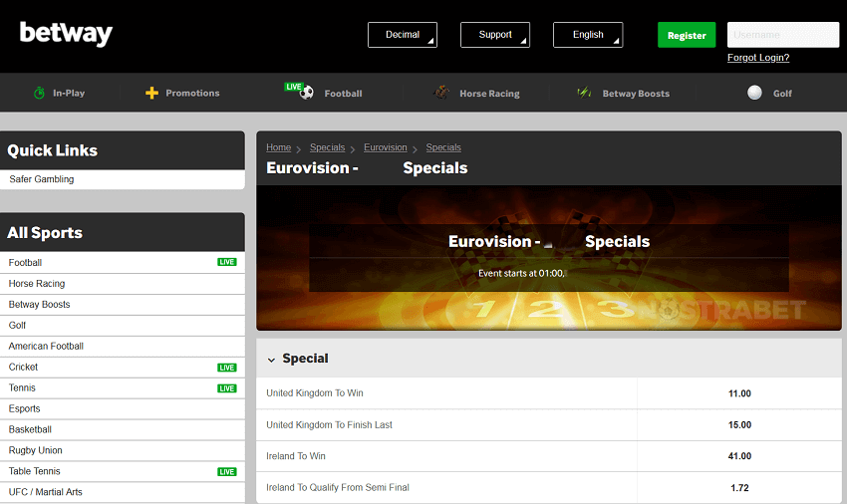847x504 pixels.
Task: Click the Horse Racing jockey icon
Action: 441,93
